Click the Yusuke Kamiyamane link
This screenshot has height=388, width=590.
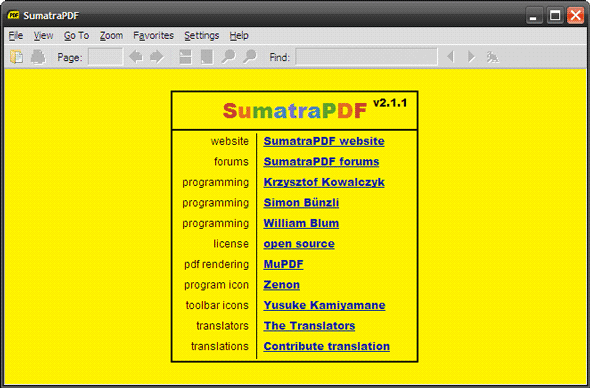(x=324, y=305)
